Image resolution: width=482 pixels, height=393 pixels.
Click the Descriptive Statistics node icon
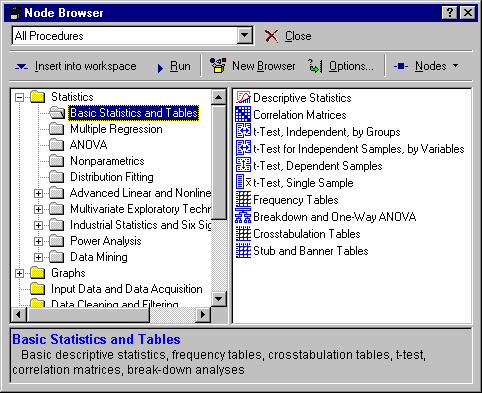pyautogui.click(x=243, y=98)
